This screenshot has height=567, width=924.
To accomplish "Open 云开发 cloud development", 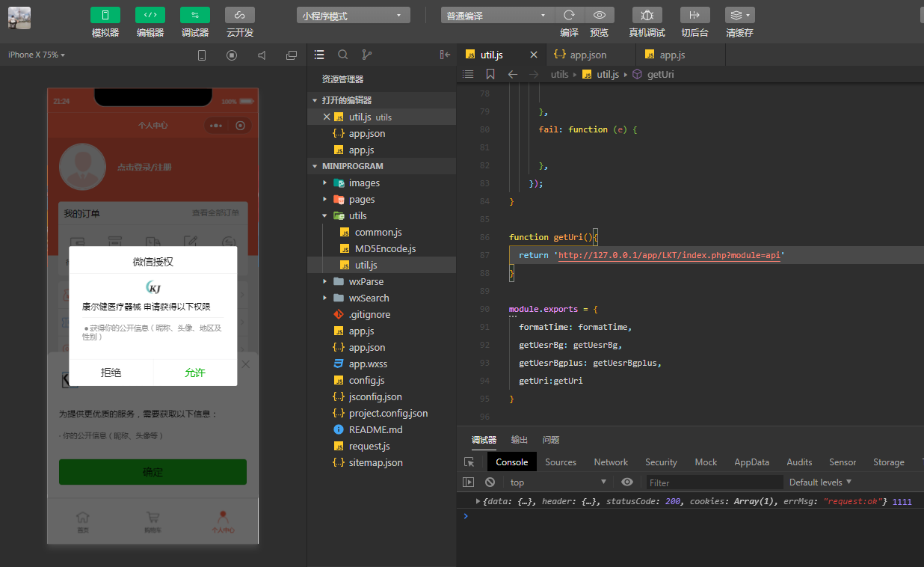I will 240,15.
